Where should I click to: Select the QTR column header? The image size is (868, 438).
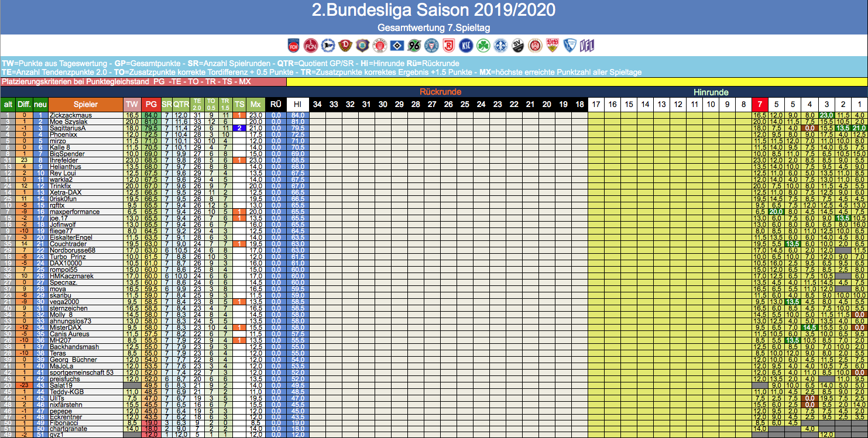coord(181,104)
